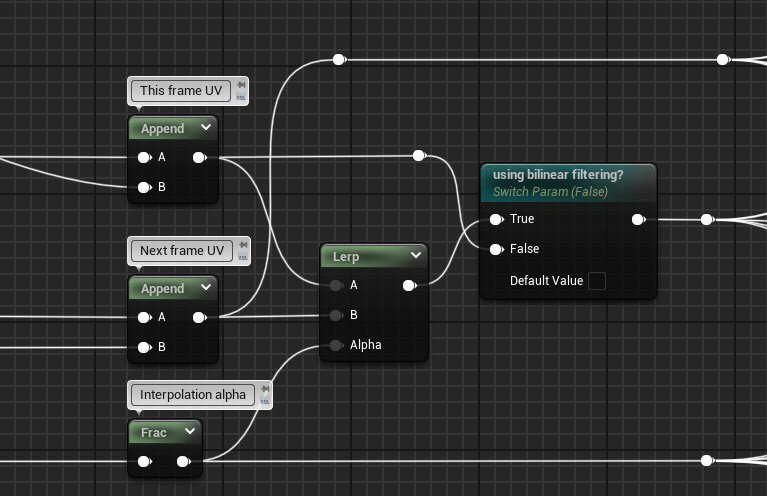The height and width of the screenshot is (496, 767).
Task: Click output pin of This frame UV Append
Action: 200,158
